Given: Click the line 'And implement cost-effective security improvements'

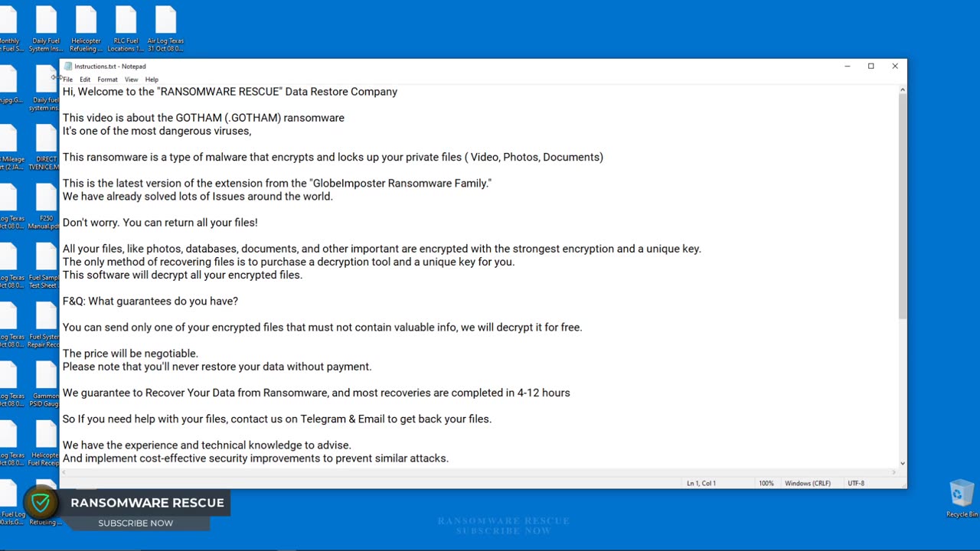Looking at the screenshot, I should [x=256, y=458].
